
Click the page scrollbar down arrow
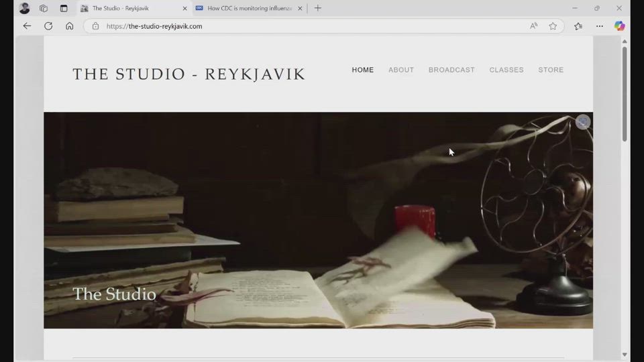pos(625,355)
